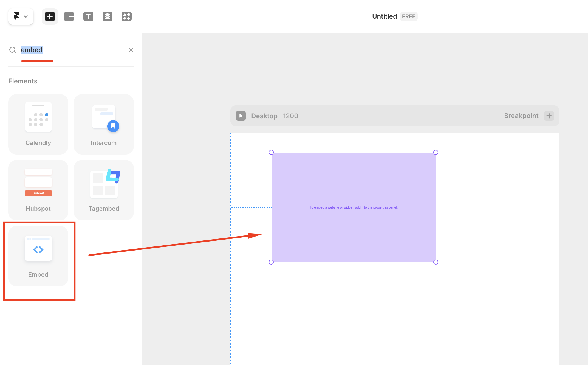Add a new Breakpoint with plus
The width and height of the screenshot is (588, 365).
549,116
